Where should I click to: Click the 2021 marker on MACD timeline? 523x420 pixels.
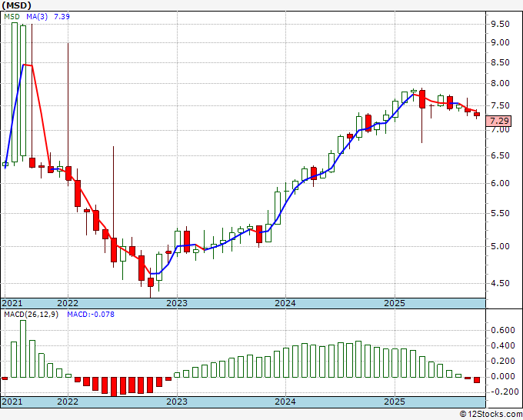(x=12, y=402)
